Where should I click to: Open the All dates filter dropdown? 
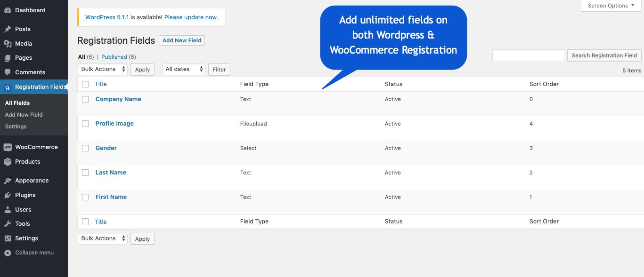(x=184, y=69)
